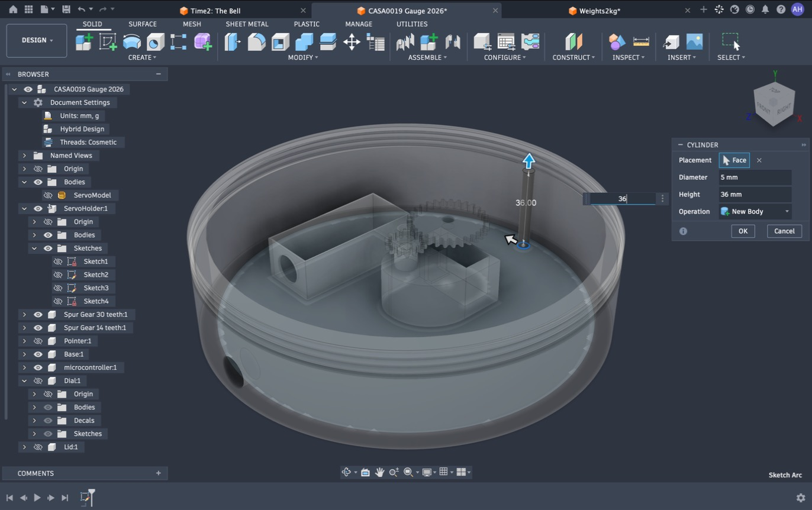Select the Move/Copy tool icon
Viewport: 812px width, 510px height.
(352, 42)
